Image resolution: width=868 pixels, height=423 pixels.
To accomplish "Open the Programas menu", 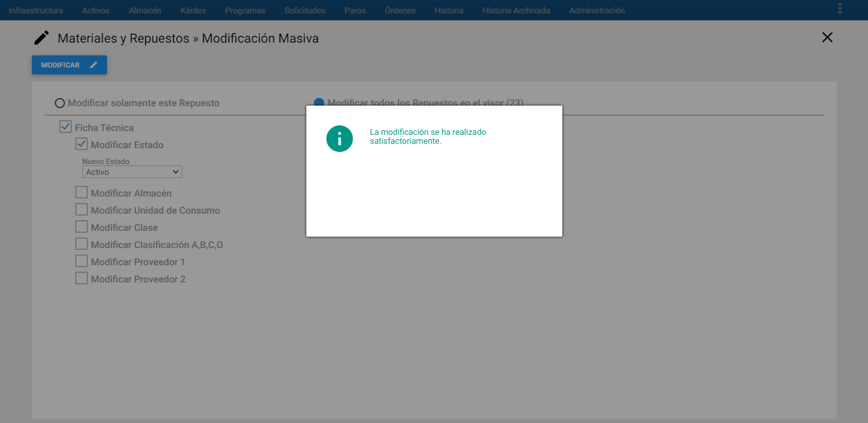I will click(245, 10).
